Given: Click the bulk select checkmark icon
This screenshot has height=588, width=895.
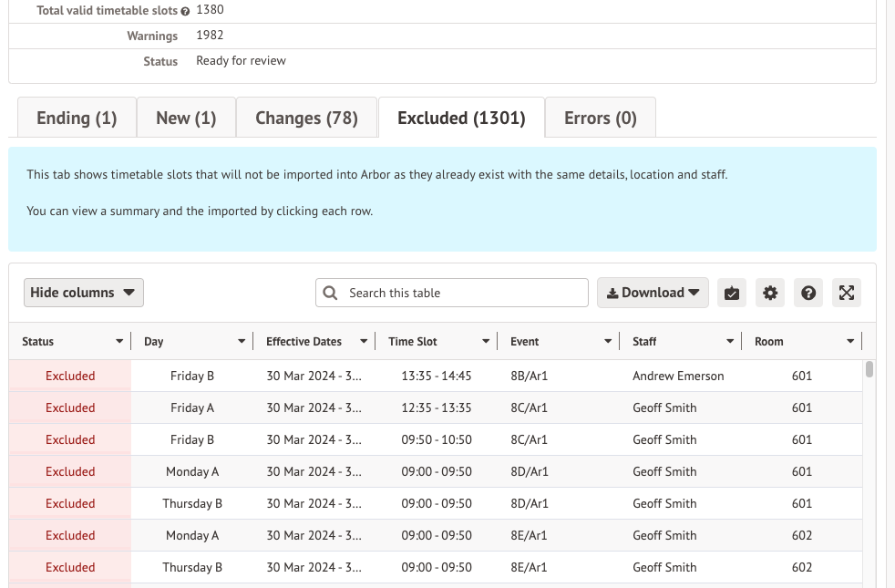Looking at the screenshot, I should tap(731, 293).
